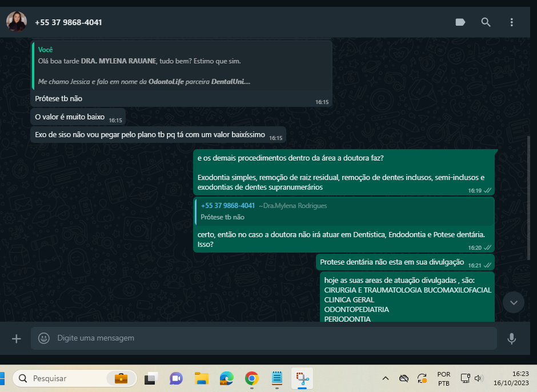Open the three-dot chat menu

pos(511,22)
